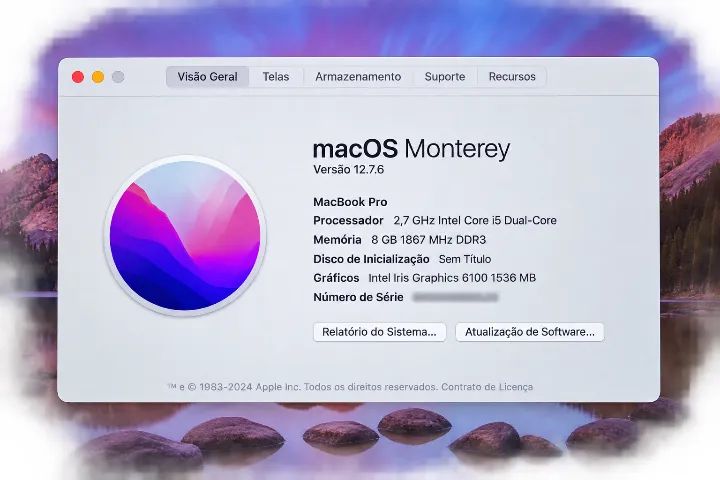
Task: Open the Armazenamento tab
Action: 358,77
